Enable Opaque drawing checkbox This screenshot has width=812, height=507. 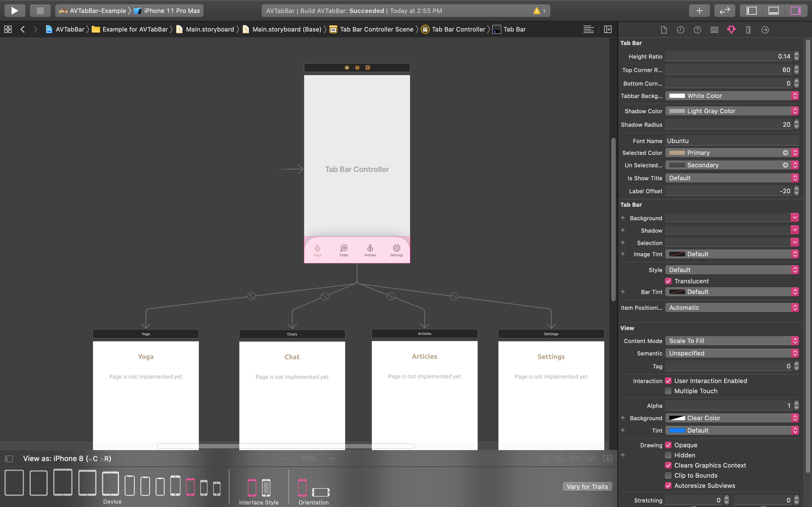click(668, 445)
